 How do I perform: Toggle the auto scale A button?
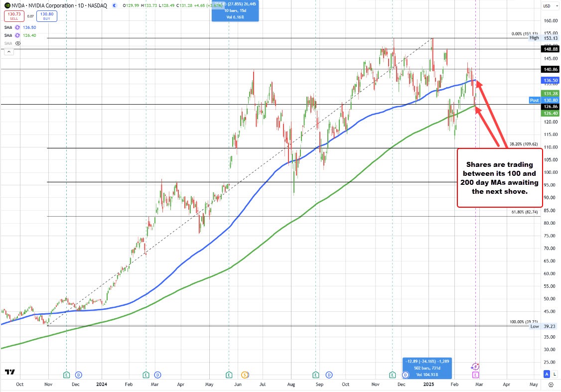pos(547,374)
